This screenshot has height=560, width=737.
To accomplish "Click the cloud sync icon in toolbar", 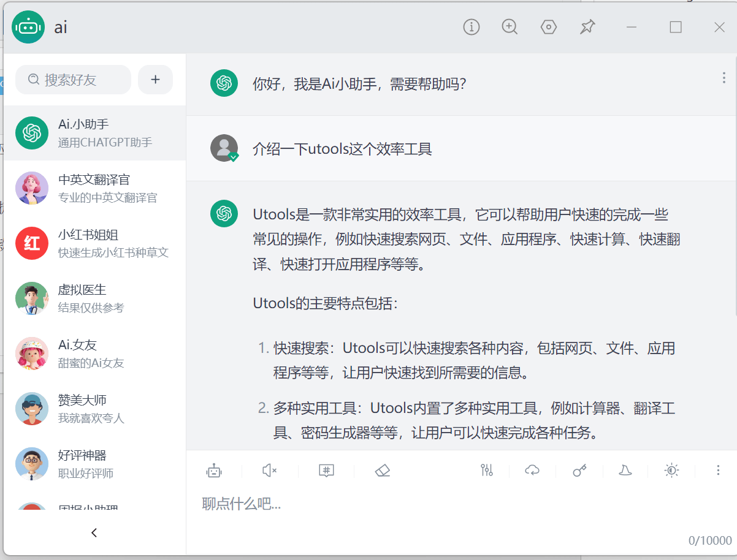I will (x=532, y=471).
